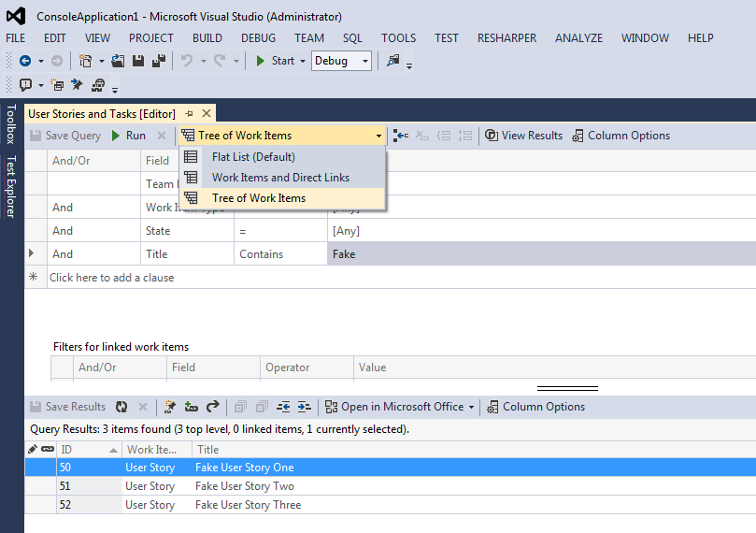Open the RESHARPER menu

(x=506, y=38)
